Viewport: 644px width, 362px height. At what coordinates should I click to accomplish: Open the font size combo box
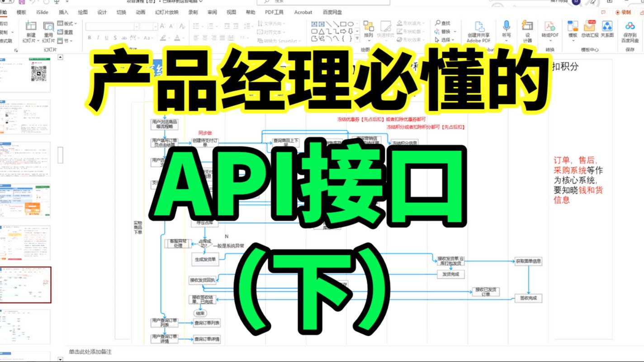coord(148,27)
